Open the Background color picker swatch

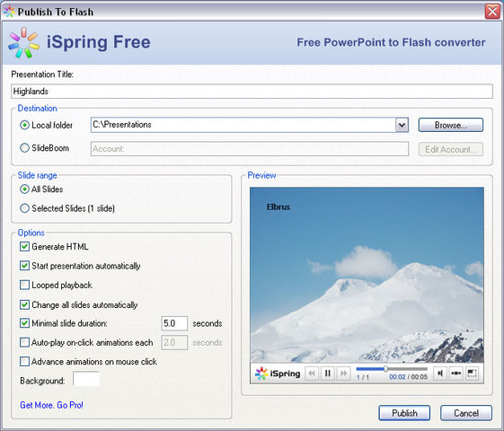coord(86,379)
